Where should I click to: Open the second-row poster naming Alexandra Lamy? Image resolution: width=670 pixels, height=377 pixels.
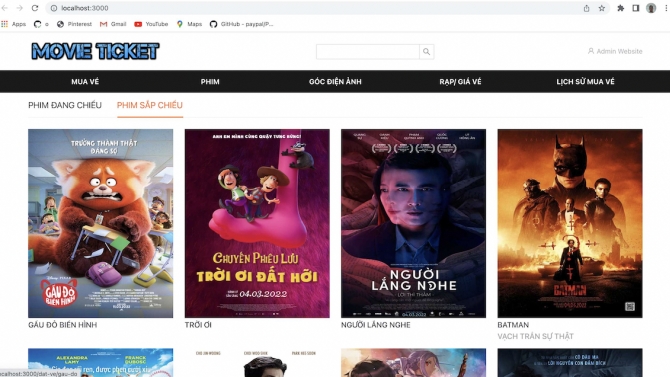pos(100,362)
